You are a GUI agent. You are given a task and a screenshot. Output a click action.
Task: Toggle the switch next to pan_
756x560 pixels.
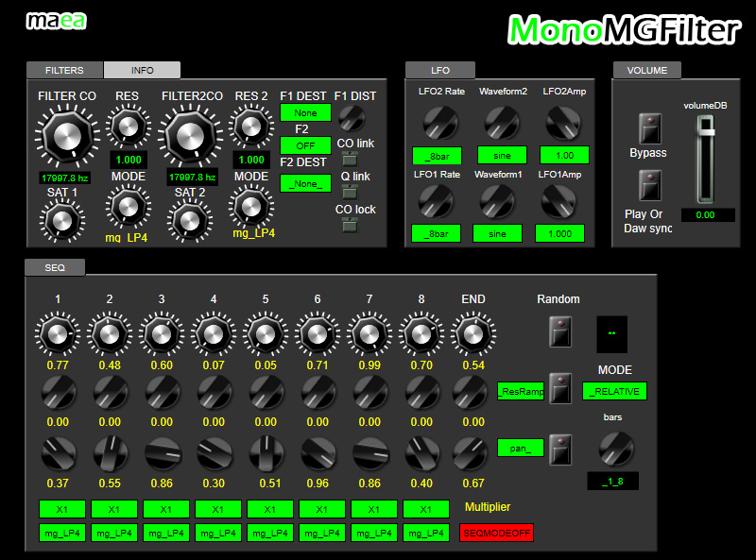(x=560, y=450)
